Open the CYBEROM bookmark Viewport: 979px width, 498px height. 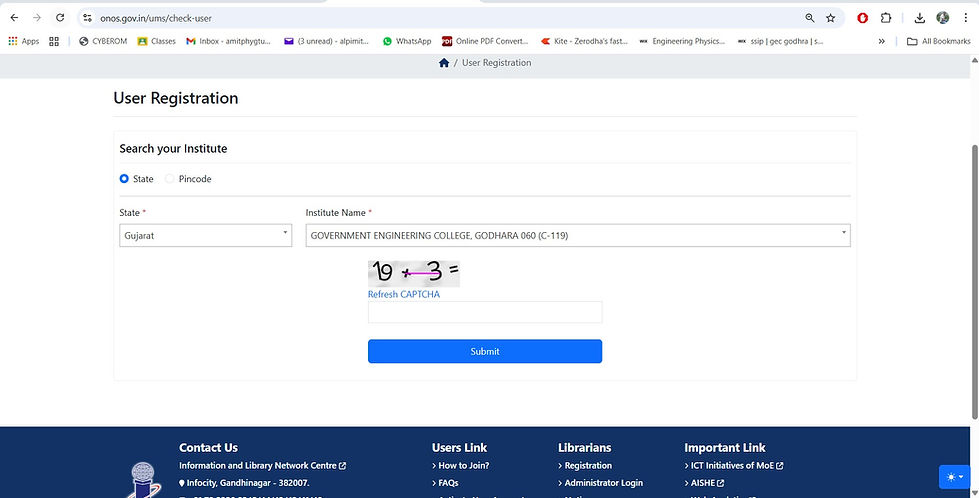point(103,41)
